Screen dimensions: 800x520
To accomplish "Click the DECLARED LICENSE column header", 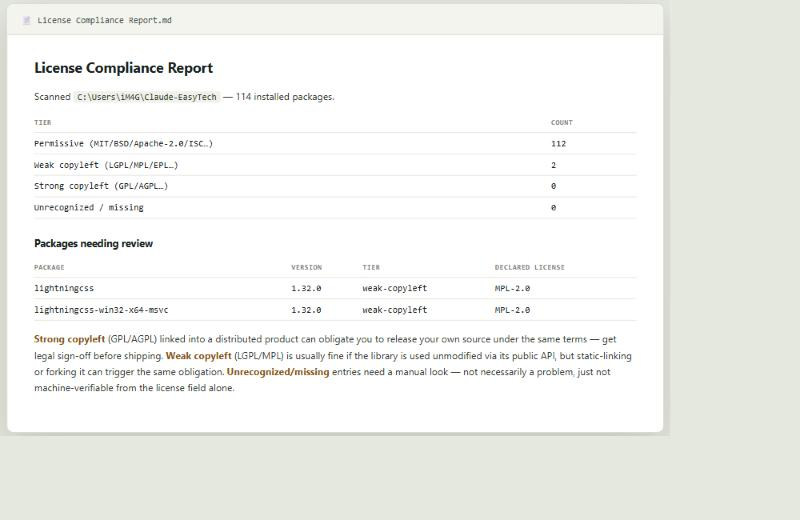I will [530, 267].
